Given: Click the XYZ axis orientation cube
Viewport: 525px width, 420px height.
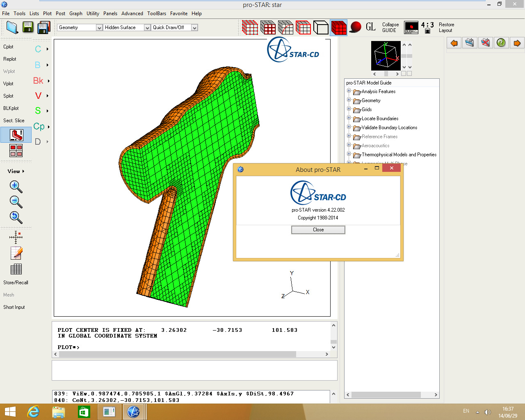Looking at the screenshot, I should tap(386, 56).
